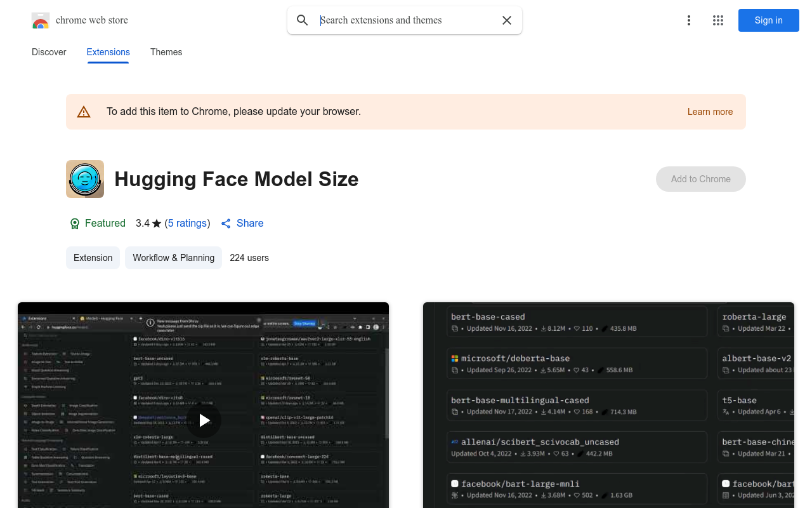
Task: Click the Hugging Face Model Size extension icon
Action: [x=85, y=179]
